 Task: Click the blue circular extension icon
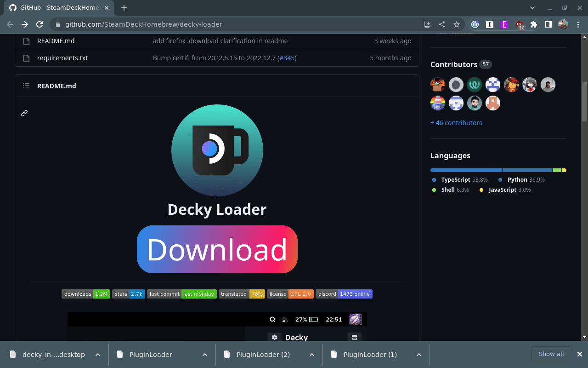tap(475, 24)
